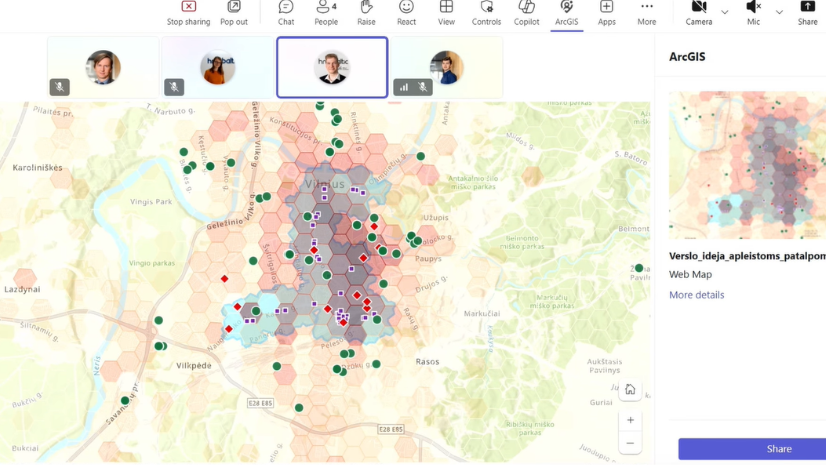Click red diamond marker near Vingio parkas
Image resolution: width=826 pixels, height=465 pixels.
224,279
